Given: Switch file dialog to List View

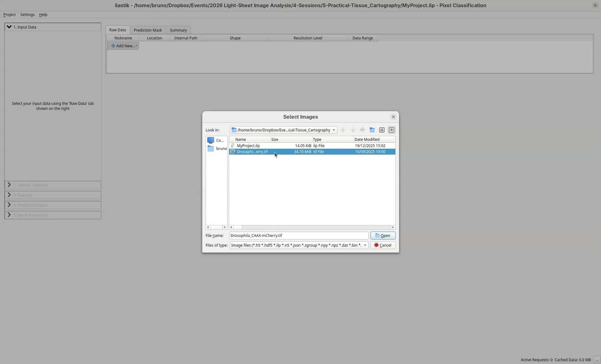Looking at the screenshot, I should click(x=382, y=130).
